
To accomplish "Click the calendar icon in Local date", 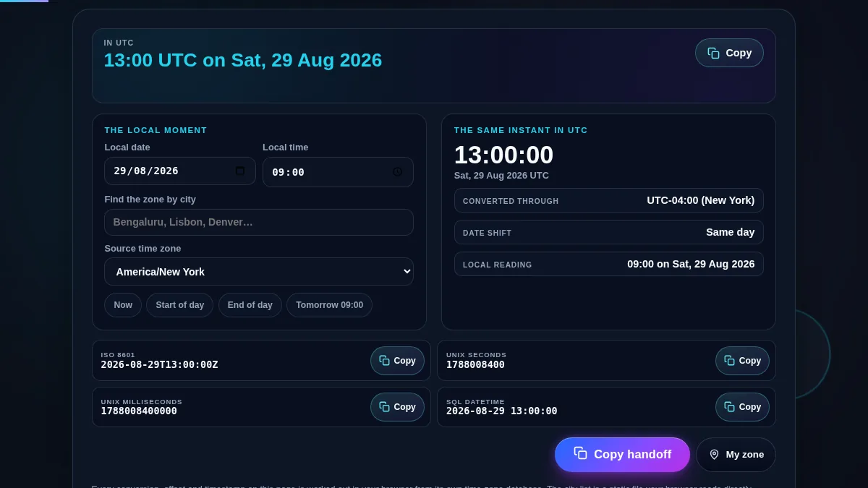I will (x=240, y=171).
